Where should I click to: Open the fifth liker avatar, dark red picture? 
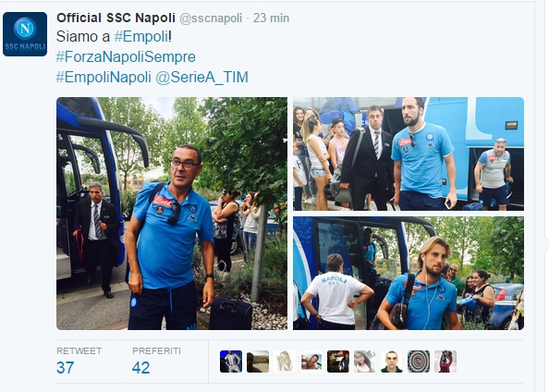pyautogui.click(x=338, y=361)
